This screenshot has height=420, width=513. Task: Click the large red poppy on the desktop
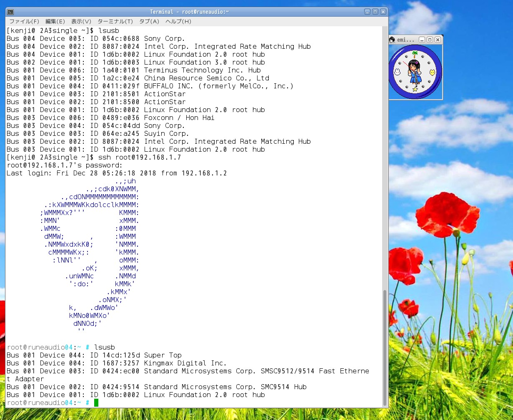click(451, 216)
